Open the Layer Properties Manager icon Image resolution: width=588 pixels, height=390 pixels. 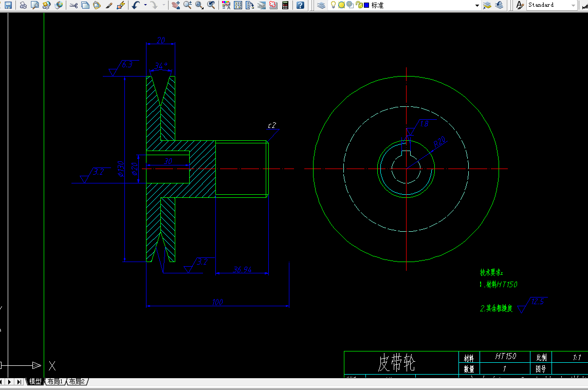pyautogui.click(x=321, y=5)
